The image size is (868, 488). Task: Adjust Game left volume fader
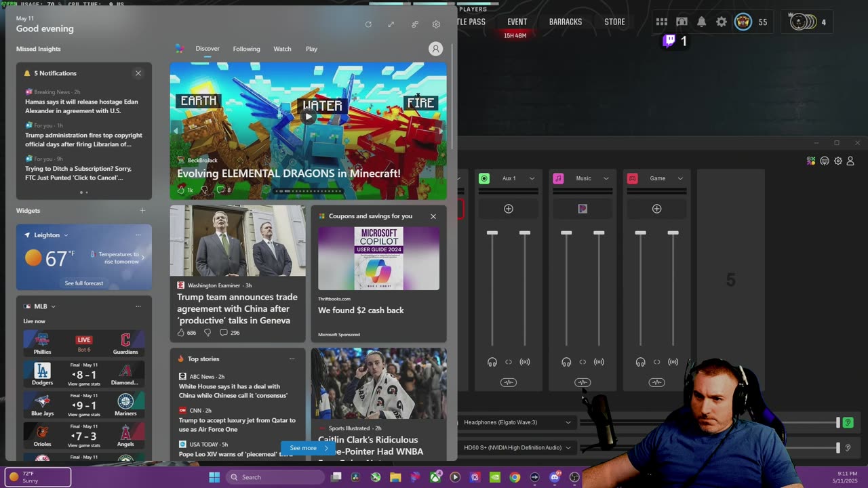click(640, 233)
